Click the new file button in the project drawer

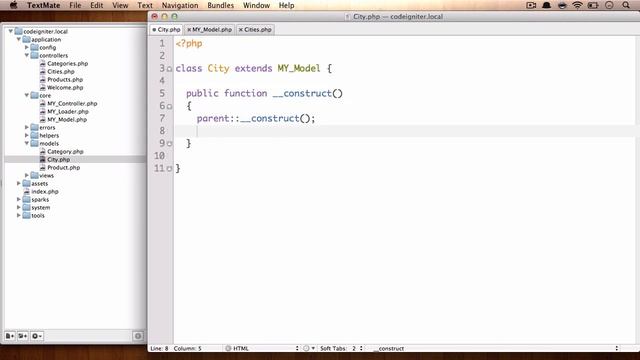10,336
